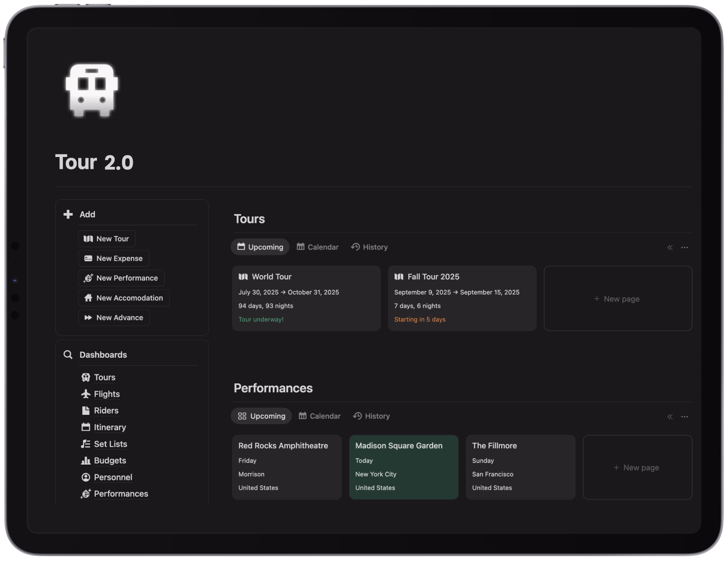Image resolution: width=728 pixels, height=561 pixels.
Task: Click the plus icon next to Add
Action: click(67, 214)
